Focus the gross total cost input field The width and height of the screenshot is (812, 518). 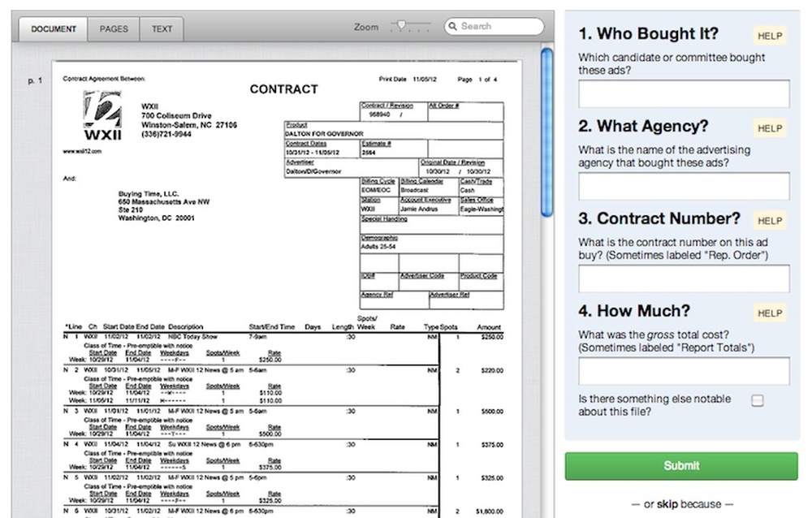[684, 371]
